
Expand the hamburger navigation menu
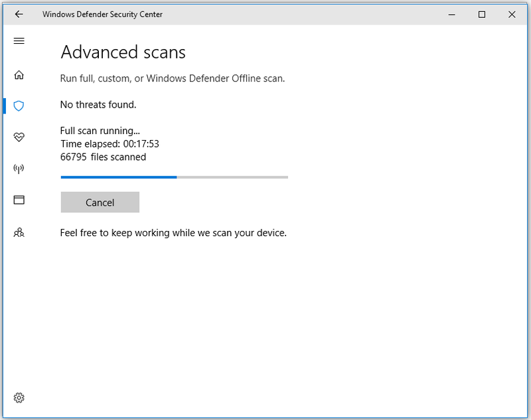point(19,41)
